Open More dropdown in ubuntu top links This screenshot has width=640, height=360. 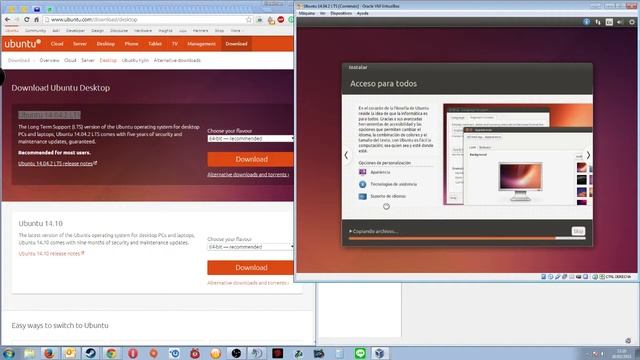[x=236, y=31]
